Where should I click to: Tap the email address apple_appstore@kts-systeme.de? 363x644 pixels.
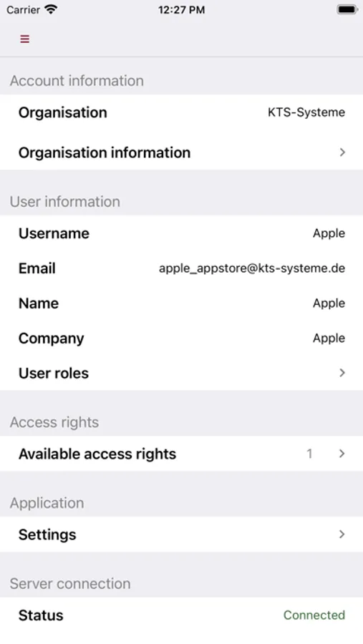(252, 268)
